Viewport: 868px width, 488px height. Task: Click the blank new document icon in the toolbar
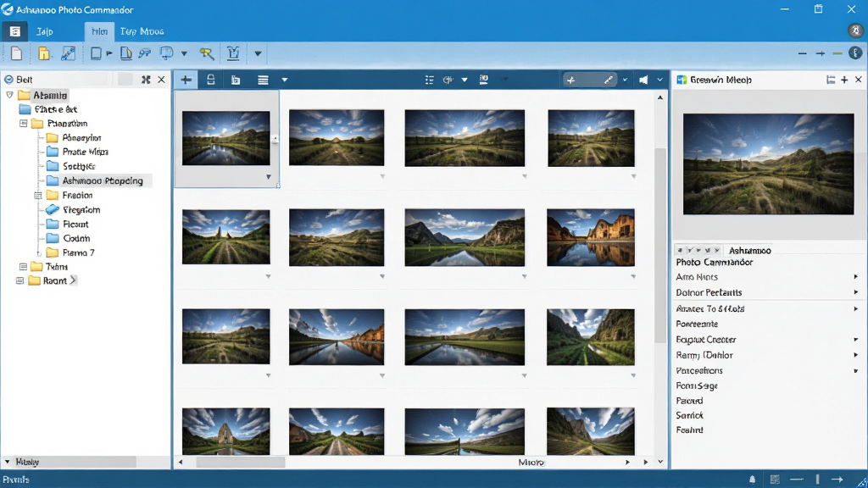17,53
